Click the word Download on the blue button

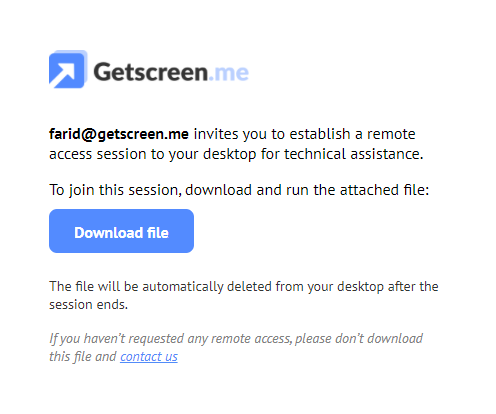click(109, 233)
